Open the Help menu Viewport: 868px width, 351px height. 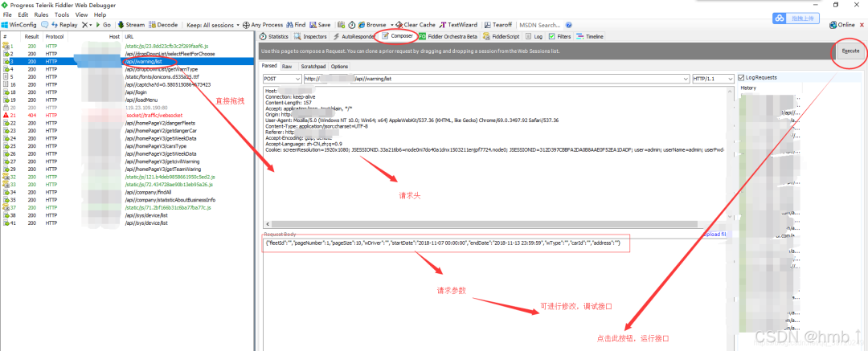coord(100,15)
